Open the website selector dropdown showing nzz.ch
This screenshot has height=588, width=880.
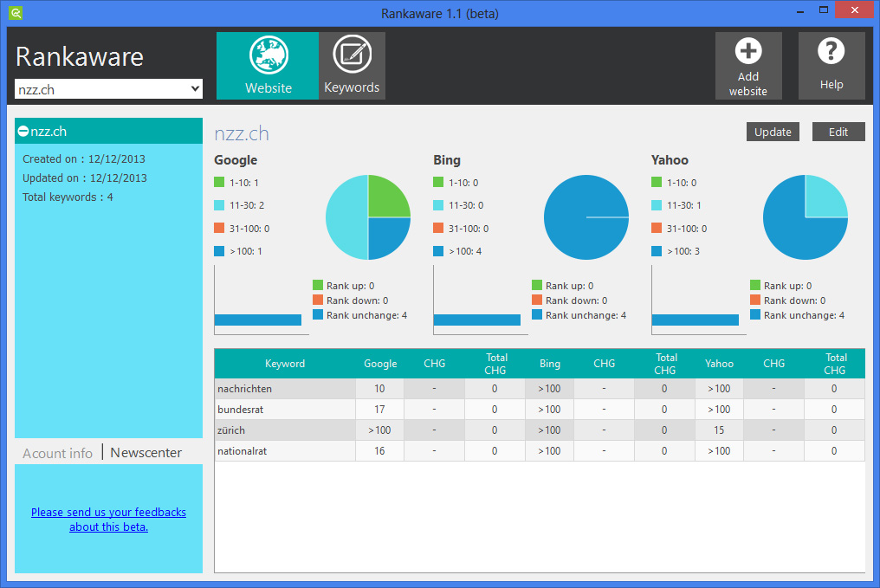[108, 89]
